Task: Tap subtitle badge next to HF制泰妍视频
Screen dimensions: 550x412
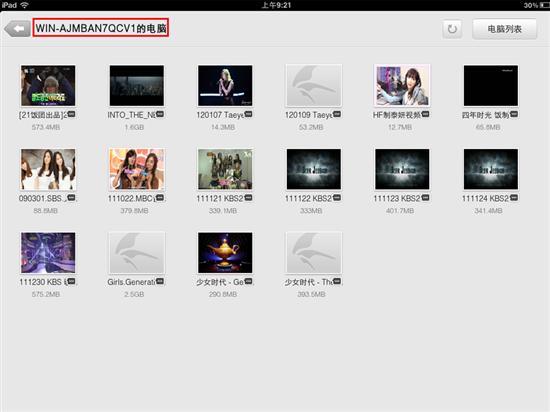Action: tap(425, 114)
